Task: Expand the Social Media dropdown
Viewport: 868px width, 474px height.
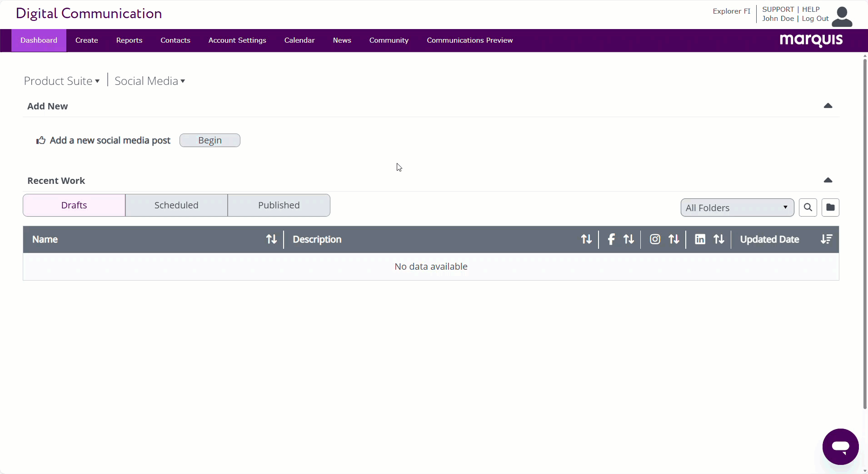Action: [150, 81]
